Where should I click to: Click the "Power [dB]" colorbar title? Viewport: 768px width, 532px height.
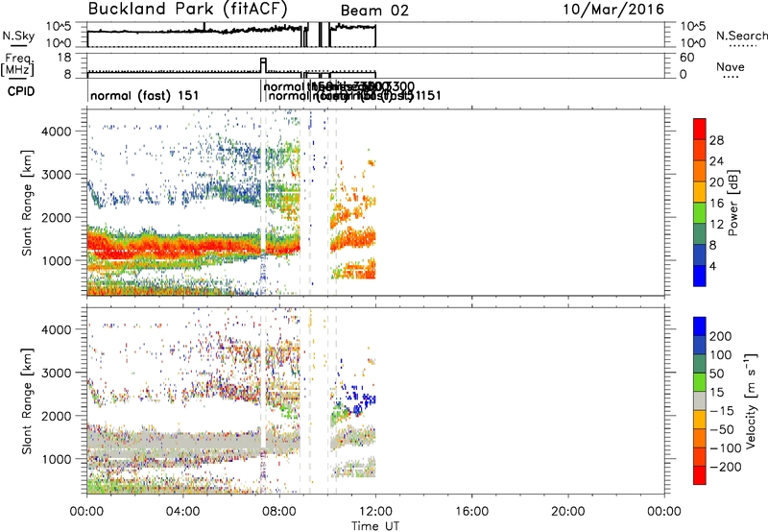pyautogui.click(x=733, y=203)
